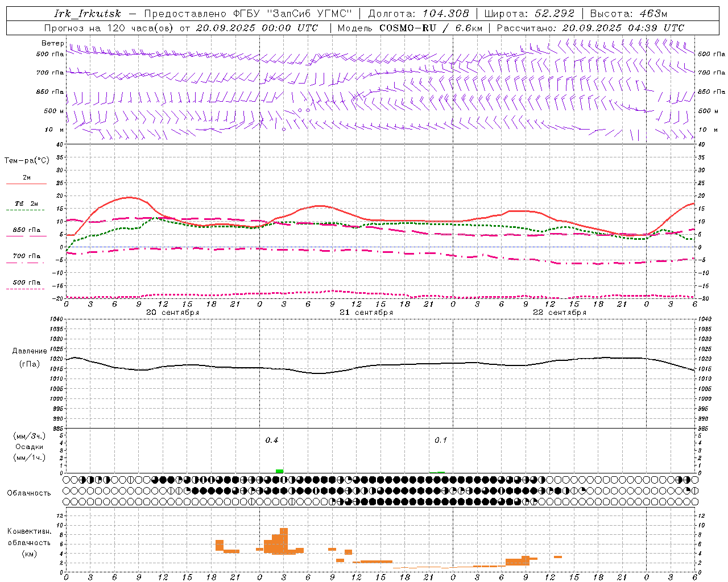Click the Тем-ра(°C) axis label
Screen dimensions: 728x582
click(27, 160)
